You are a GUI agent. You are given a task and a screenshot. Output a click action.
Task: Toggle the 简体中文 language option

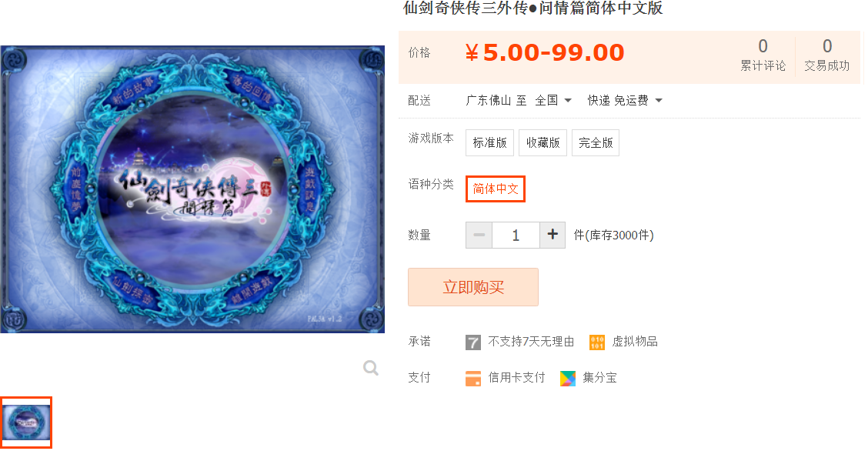click(496, 189)
